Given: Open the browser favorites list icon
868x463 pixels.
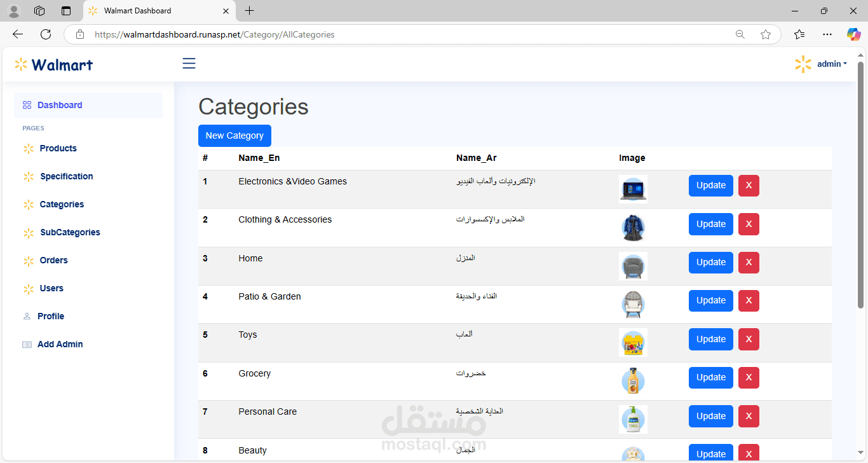Looking at the screenshot, I should pos(799,34).
